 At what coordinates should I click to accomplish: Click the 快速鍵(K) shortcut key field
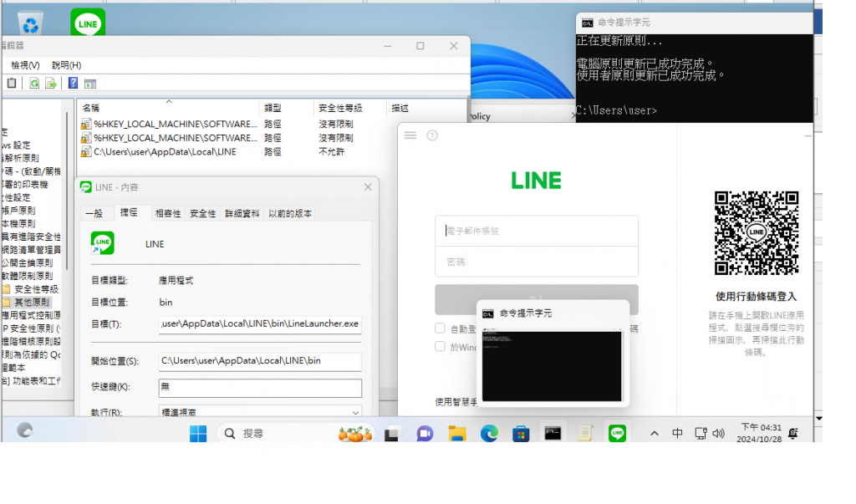click(x=260, y=387)
